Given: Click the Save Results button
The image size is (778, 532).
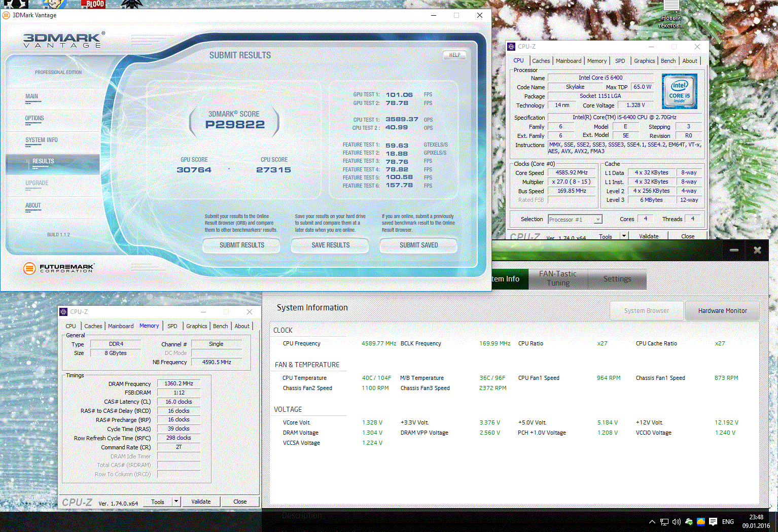Looking at the screenshot, I should coord(331,245).
